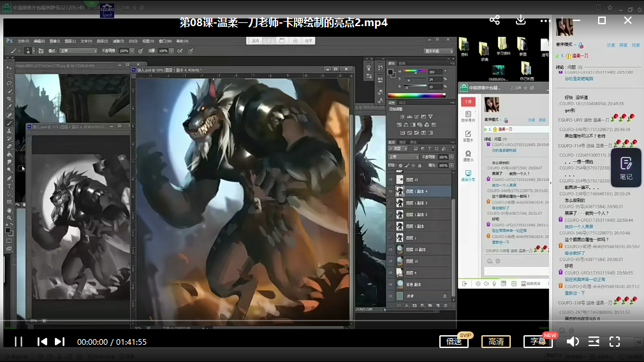Mute the video player volume
The height and width of the screenshot is (362, 644).
[x=573, y=342]
